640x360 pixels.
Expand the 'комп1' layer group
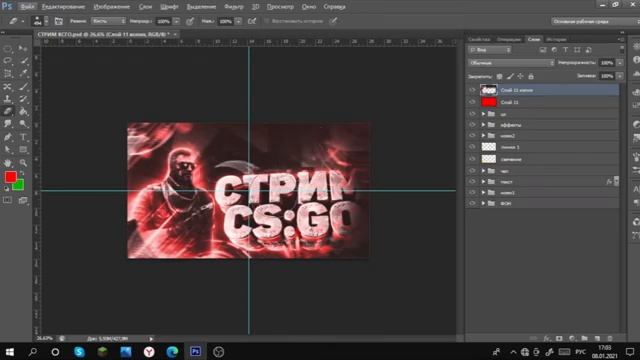483,192
